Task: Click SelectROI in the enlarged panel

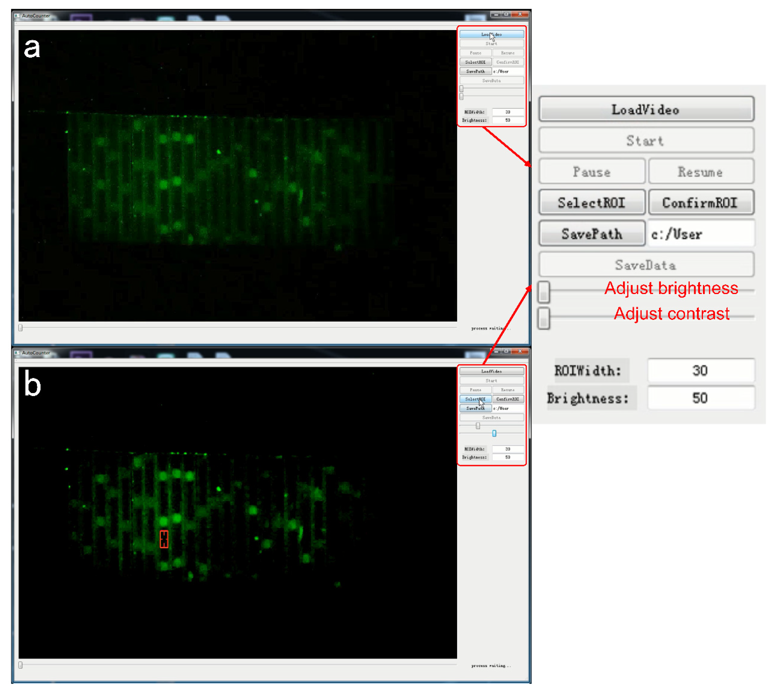Action: coord(591,202)
